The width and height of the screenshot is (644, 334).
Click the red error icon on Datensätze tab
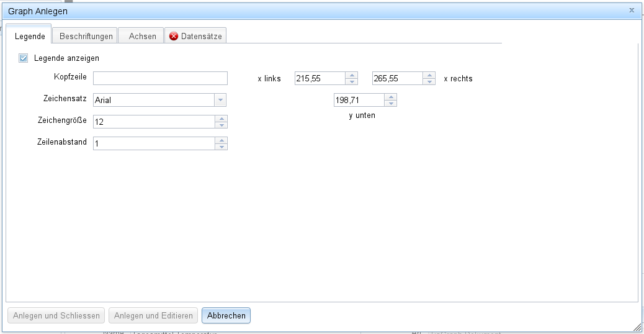tap(174, 36)
